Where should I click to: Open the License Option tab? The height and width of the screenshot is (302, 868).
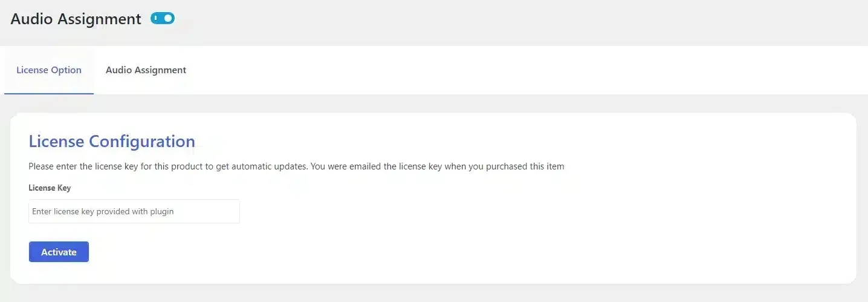coord(49,70)
